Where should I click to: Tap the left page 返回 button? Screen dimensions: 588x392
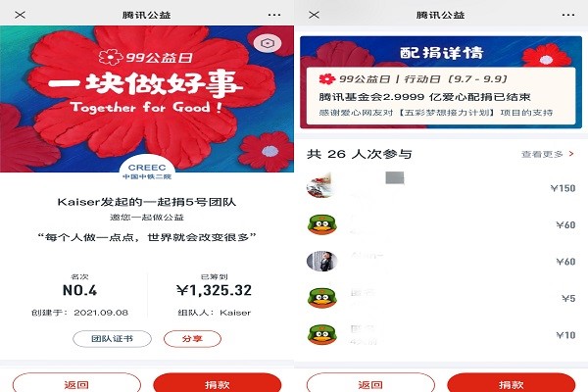click(76, 383)
